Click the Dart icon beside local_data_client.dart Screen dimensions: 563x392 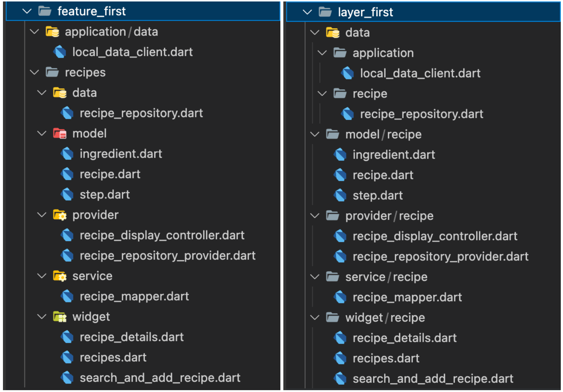pos(61,52)
